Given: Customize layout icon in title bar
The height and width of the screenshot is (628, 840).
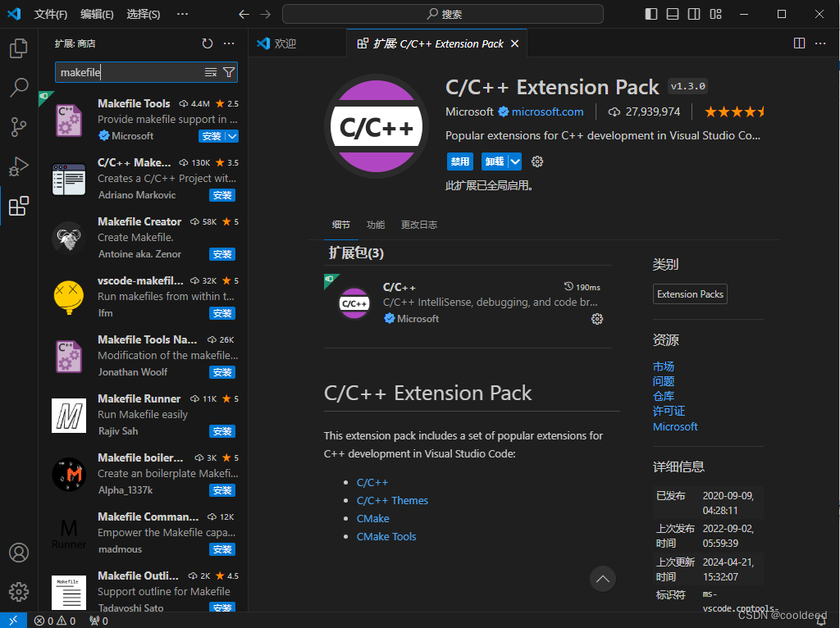Looking at the screenshot, I should [715, 14].
